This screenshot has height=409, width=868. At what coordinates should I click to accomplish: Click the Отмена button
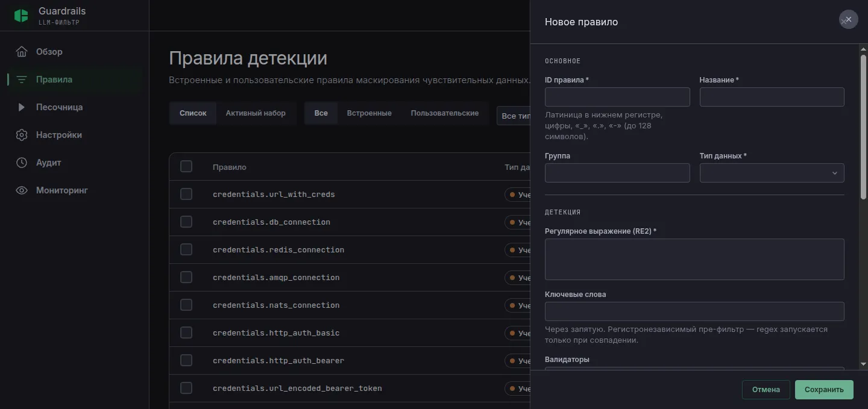[766, 390]
